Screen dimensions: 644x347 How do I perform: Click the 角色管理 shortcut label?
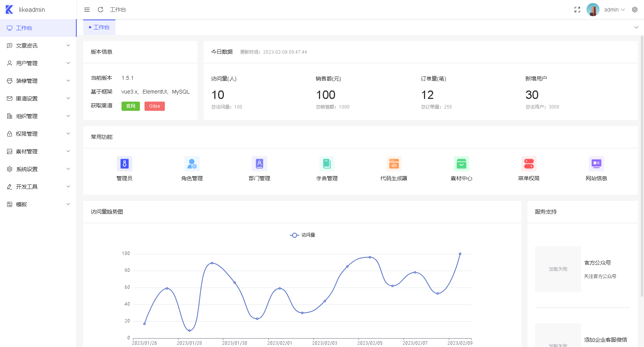(192, 178)
